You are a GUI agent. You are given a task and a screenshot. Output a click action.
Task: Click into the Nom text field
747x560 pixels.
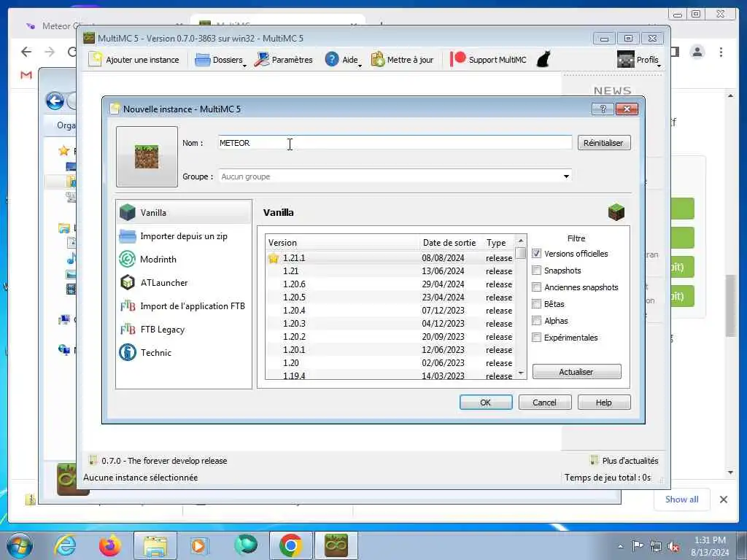click(395, 143)
